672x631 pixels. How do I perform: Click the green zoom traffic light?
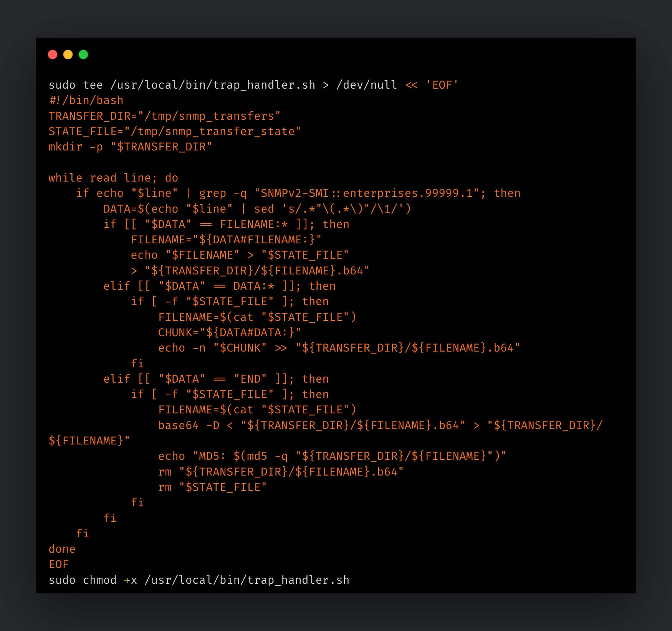[x=84, y=55]
